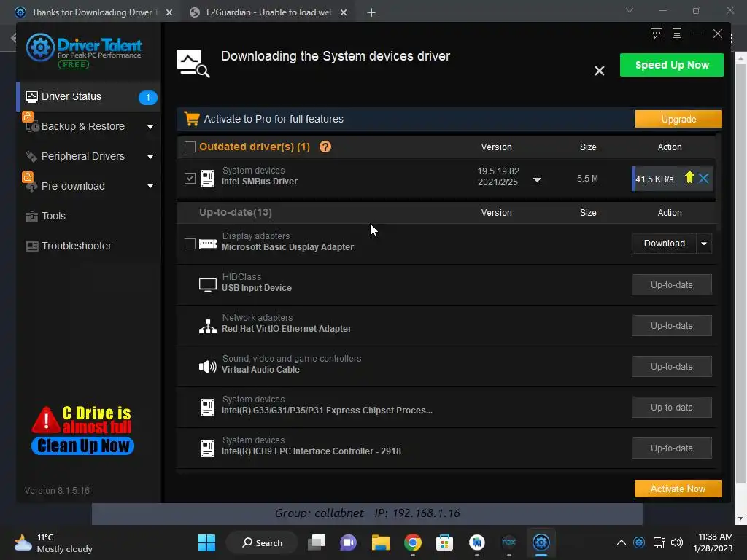747x560 pixels.
Task: Click Up-to-date button for USB Input Device
Action: [x=671, y=285]
